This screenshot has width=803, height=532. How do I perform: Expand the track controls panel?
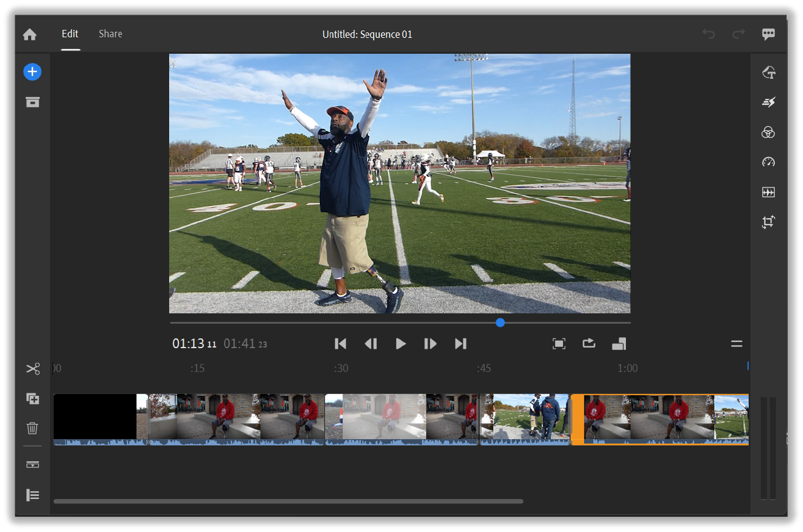pyautogui.click(x=33, y=495)
